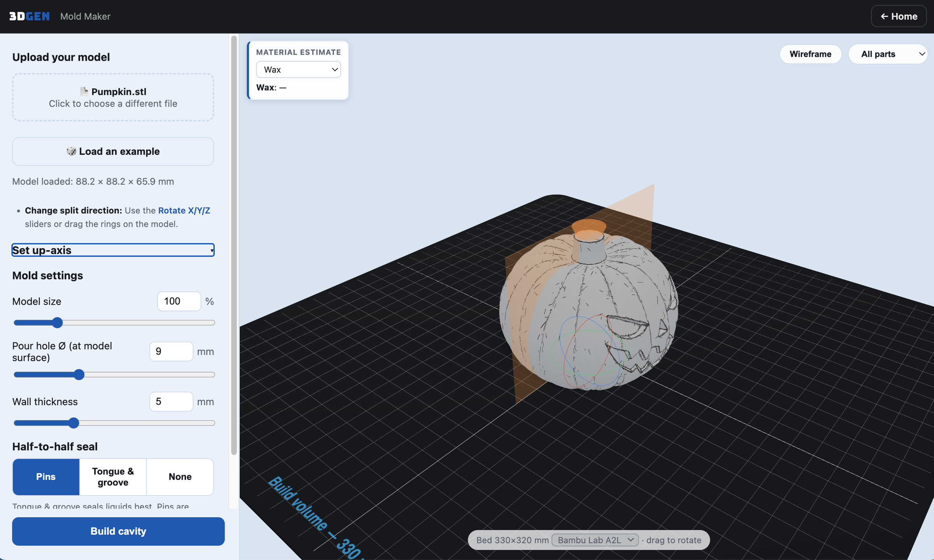The image size is (934, 560).
Task: Click the Pour hole diameter slider
Action: tap(114, 375)
